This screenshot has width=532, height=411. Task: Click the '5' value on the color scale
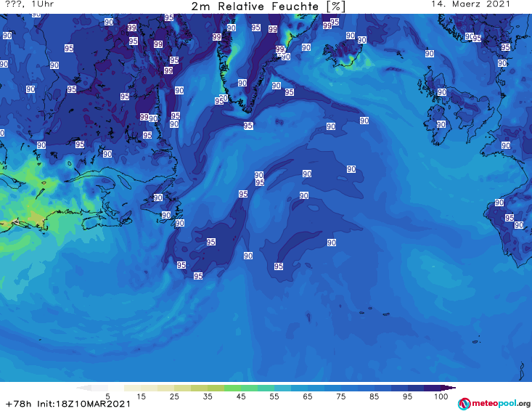click(107, 396)
